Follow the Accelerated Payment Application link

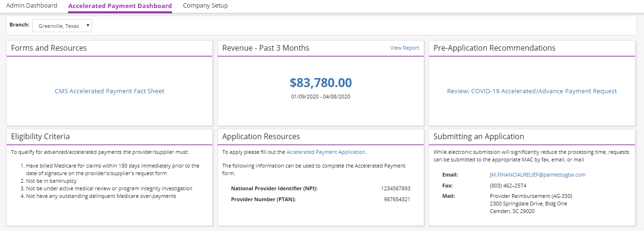326,152
